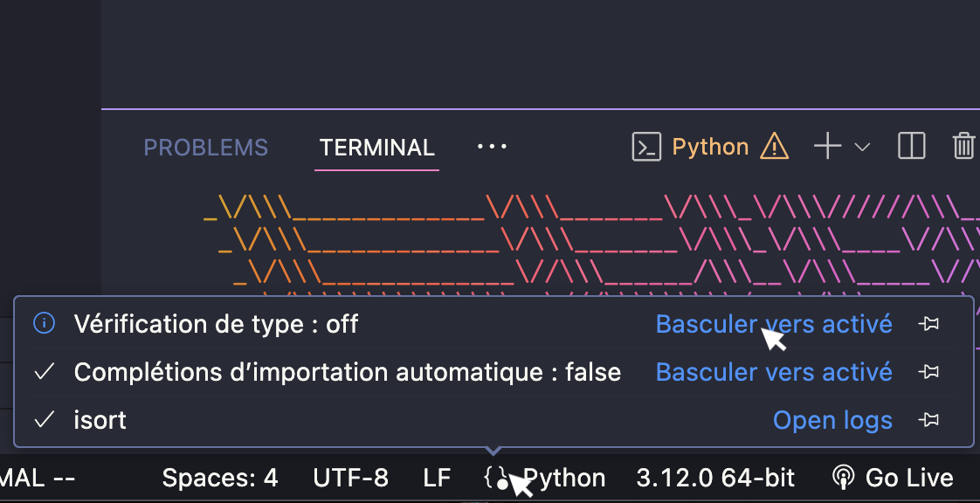980x503 pixels.
Task: Pin the auto-import completions row
Action: (x=928, y=371)
